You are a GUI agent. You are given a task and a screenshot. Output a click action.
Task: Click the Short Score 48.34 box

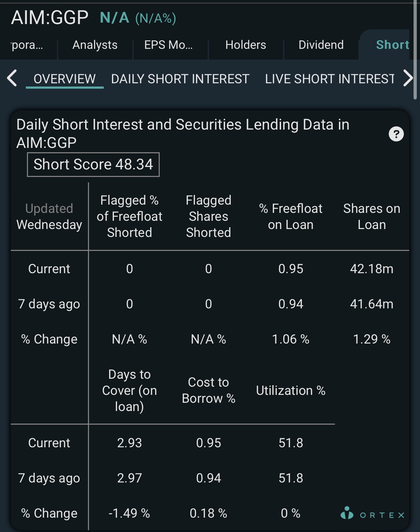(93, 164)
